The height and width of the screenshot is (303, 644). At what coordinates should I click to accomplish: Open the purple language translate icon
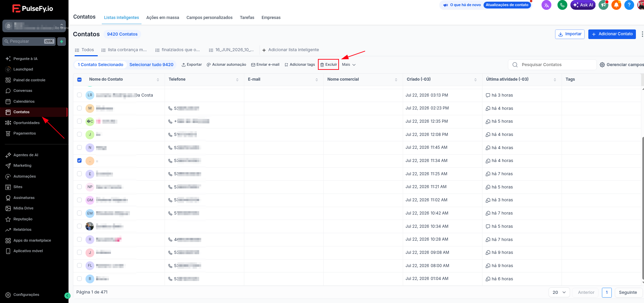[x=546, y=5]
